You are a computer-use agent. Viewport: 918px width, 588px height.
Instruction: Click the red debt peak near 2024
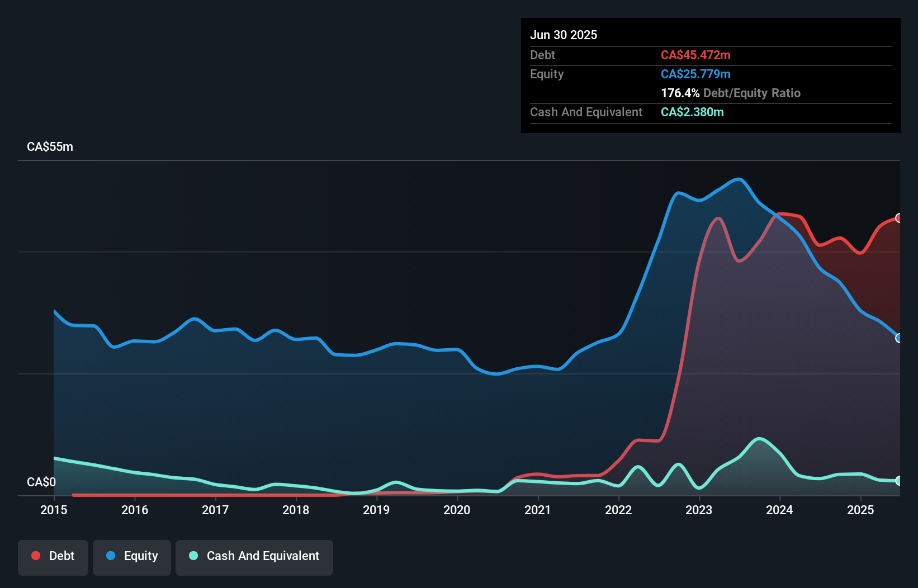[x=785, y=215]
